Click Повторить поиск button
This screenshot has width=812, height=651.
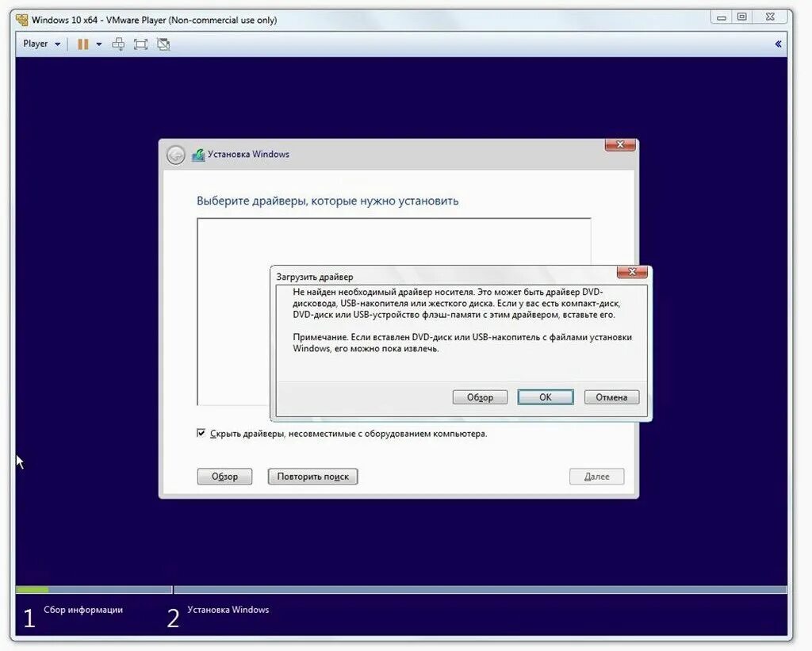(x=312, y=477)
